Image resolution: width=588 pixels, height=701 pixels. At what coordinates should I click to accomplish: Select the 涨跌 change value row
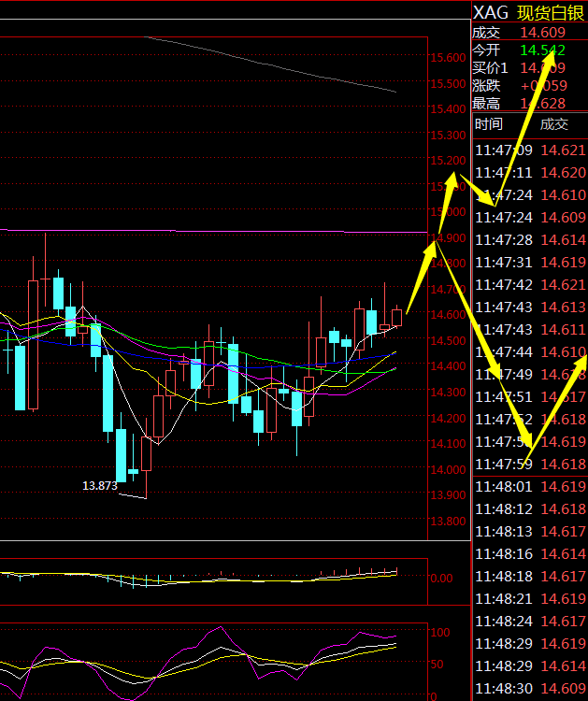coord(529,85)
